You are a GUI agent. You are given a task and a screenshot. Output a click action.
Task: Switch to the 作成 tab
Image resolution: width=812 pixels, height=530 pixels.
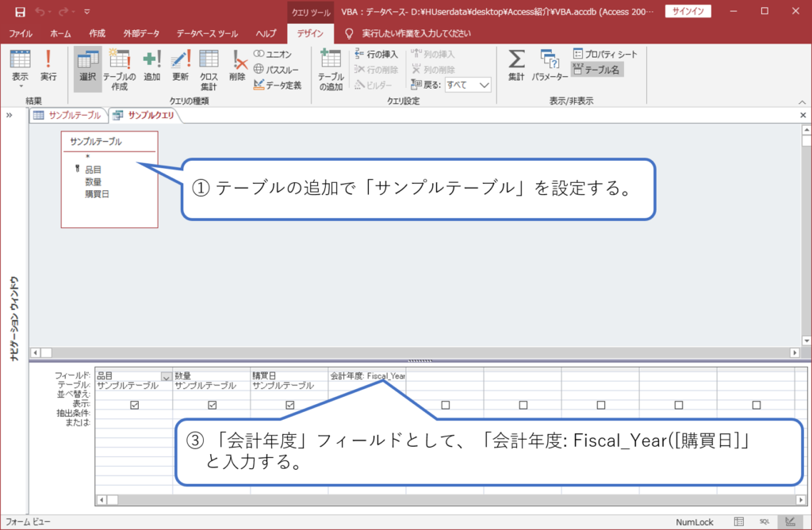click(x=97, y=33)
